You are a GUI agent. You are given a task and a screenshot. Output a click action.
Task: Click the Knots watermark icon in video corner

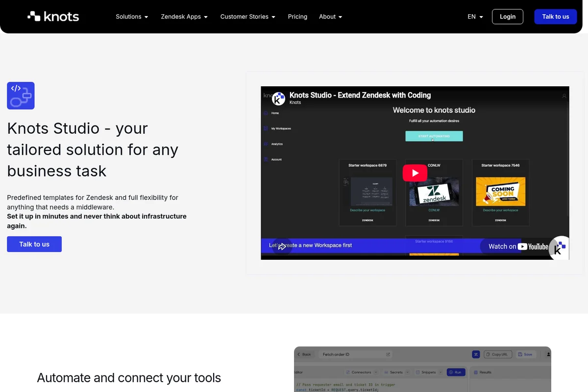coord(559,248)
